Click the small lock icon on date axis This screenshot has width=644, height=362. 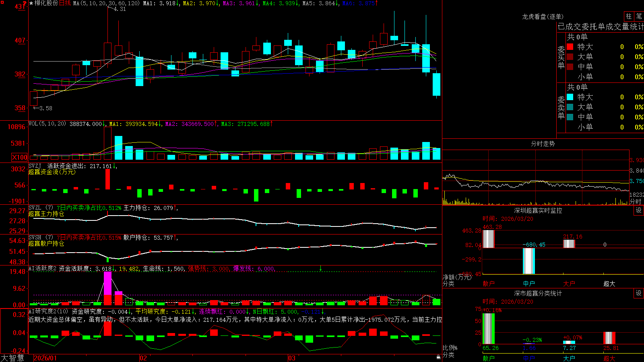[439, 357]
